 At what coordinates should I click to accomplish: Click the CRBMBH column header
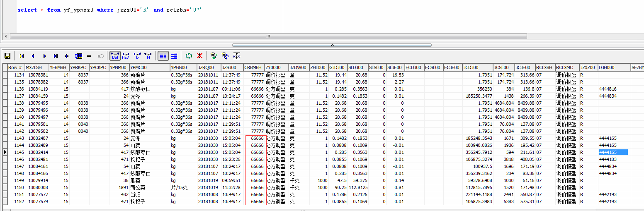(254, 67)
